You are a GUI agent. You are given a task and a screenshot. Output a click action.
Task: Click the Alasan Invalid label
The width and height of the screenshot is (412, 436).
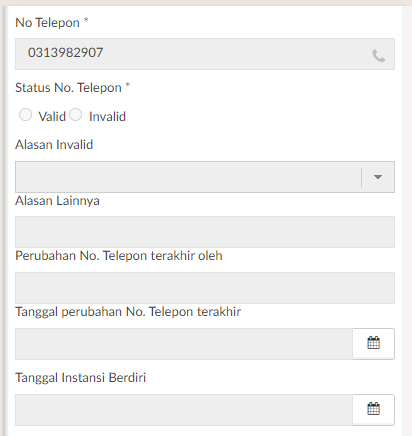point(54,145)
